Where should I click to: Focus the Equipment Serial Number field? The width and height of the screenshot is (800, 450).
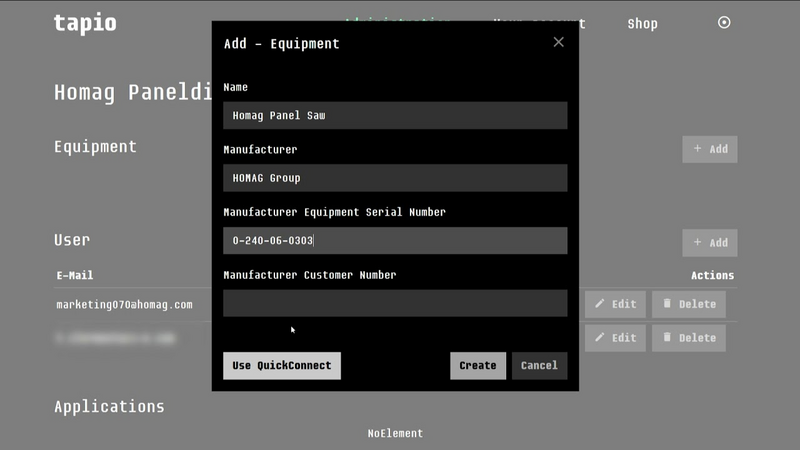pyautogui.click(x=395, y=241)
